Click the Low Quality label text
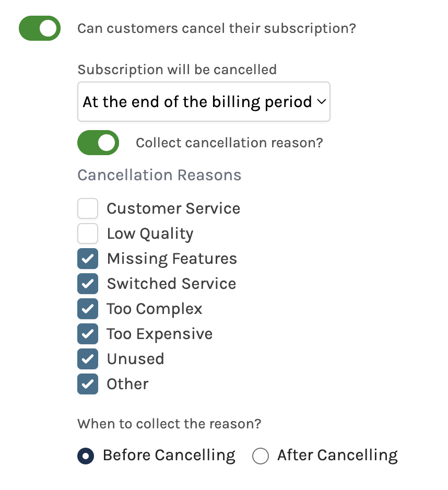 150,234
